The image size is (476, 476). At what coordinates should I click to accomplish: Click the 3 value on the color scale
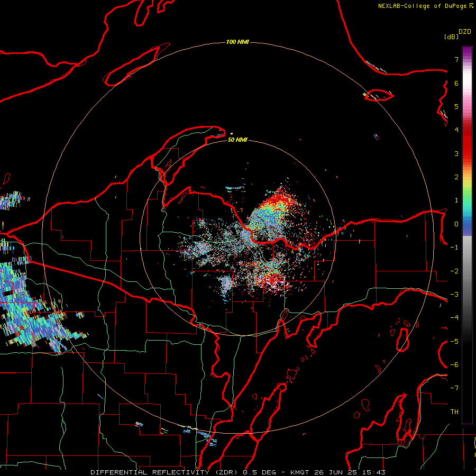click(x=456, y=154)
